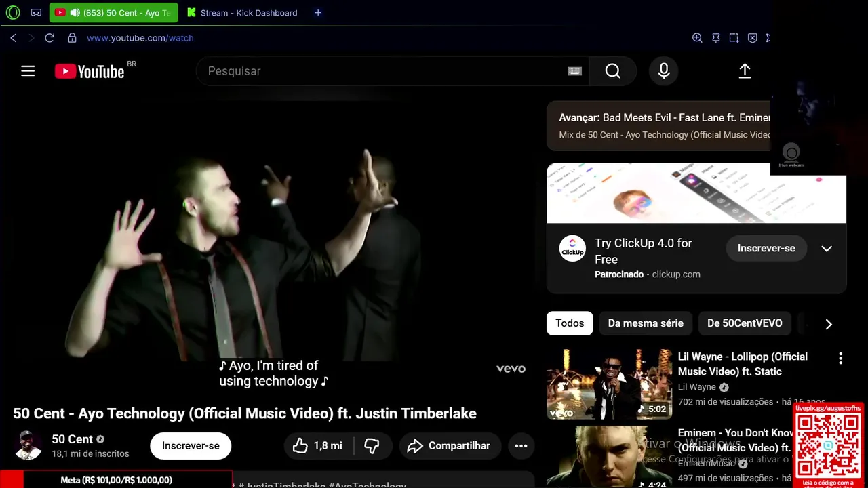Start voice search with microphone
This screenshot has height=488, width=868.
click(664, 71)
